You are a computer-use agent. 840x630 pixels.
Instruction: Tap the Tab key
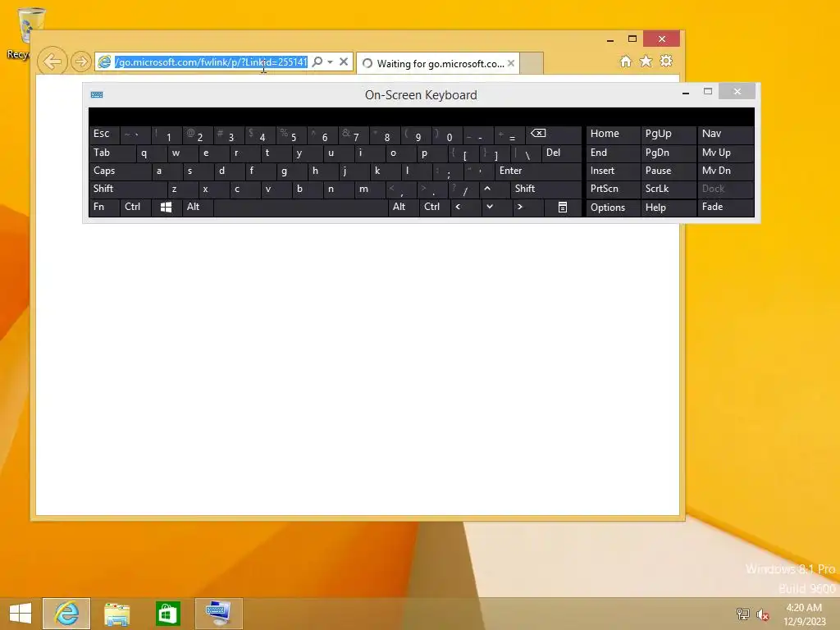[x=112, y=153]
